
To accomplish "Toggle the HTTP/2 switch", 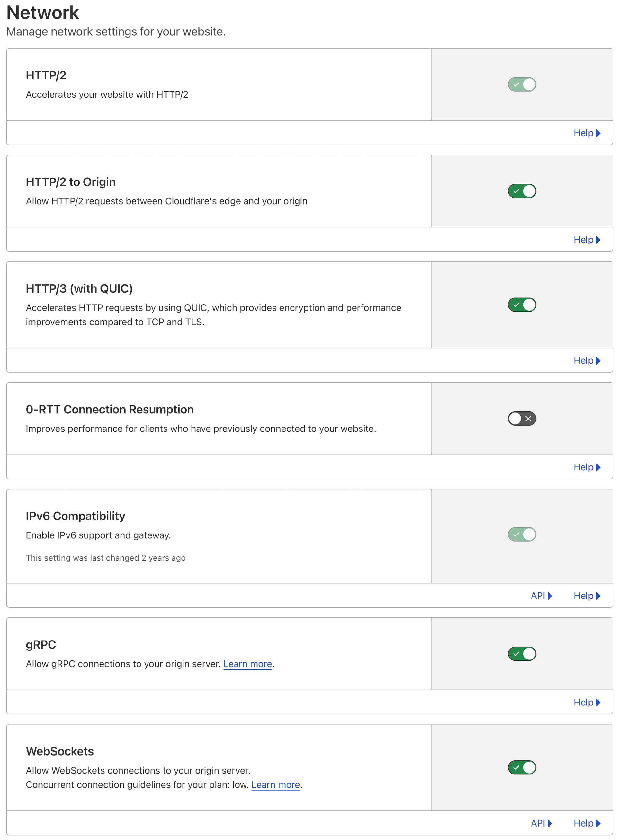I will tap(522, 84).
